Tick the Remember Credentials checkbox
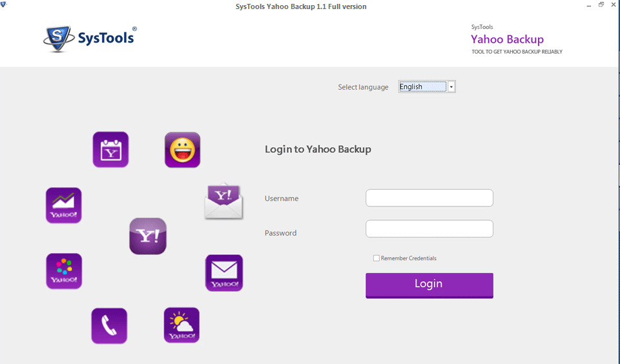This screenshot has width=620, height=364. [x=377, y=258]
